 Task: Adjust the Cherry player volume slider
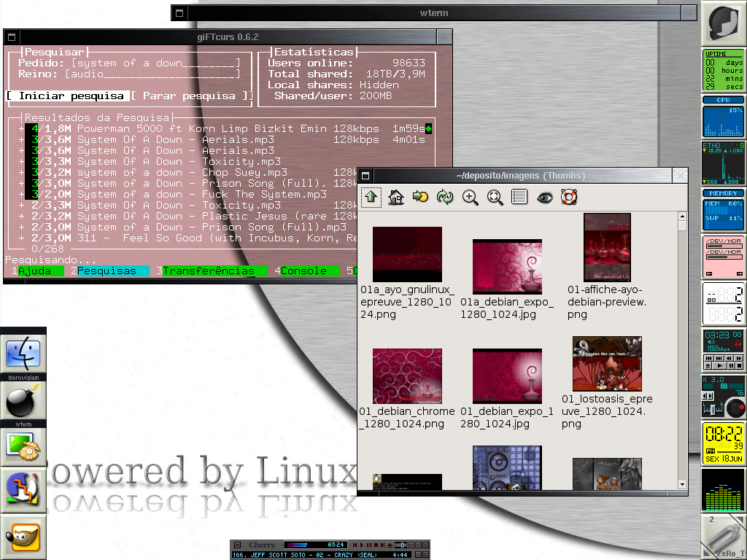(x=400, y=545)
